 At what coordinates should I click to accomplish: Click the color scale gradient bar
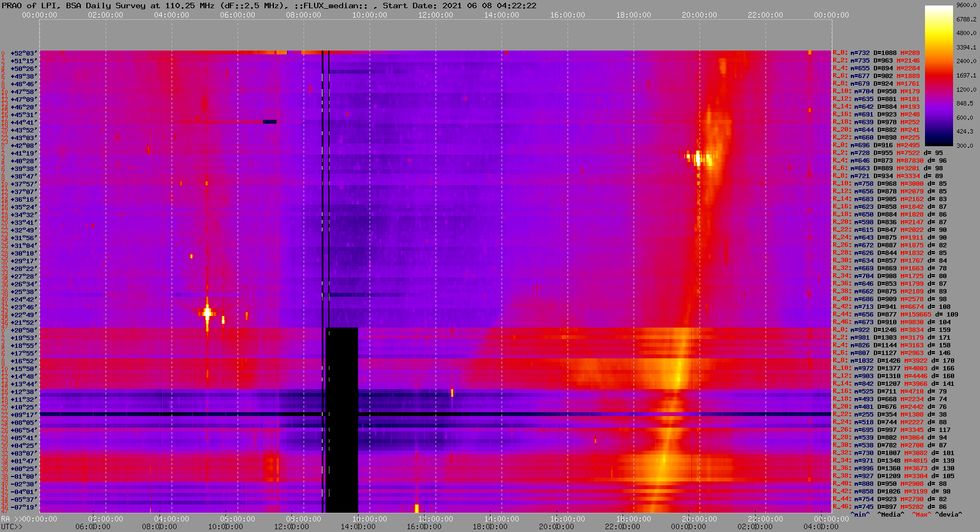pyautogui.click(x=939, y=75)
